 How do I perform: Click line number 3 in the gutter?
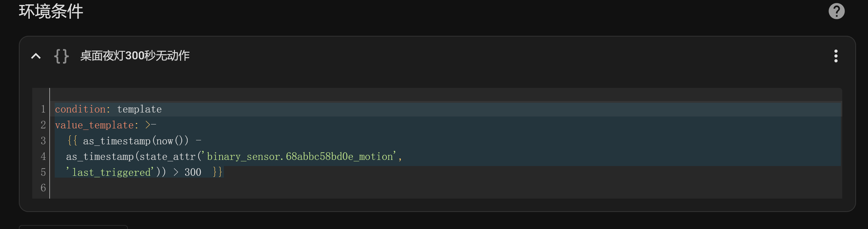[43, 141]
